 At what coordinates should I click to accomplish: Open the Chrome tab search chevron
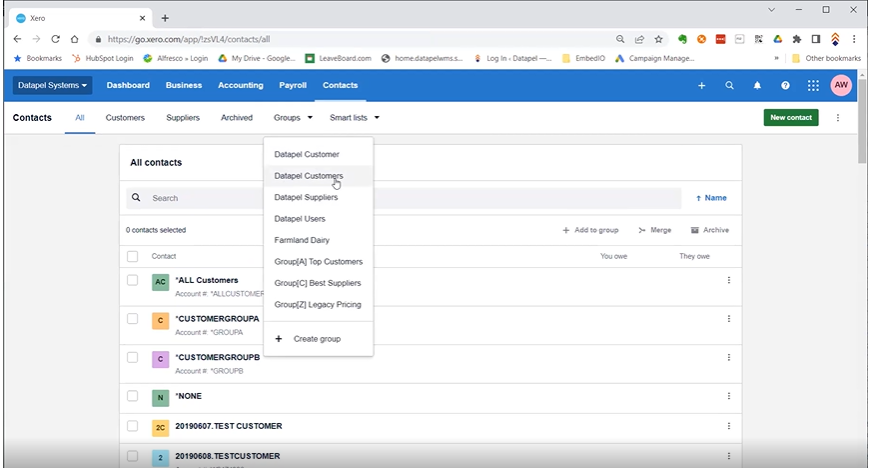pos(771,9)
